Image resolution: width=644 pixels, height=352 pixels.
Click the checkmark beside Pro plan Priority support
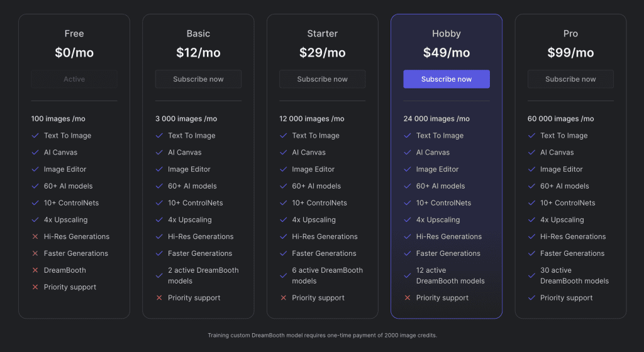coord(531,298)
